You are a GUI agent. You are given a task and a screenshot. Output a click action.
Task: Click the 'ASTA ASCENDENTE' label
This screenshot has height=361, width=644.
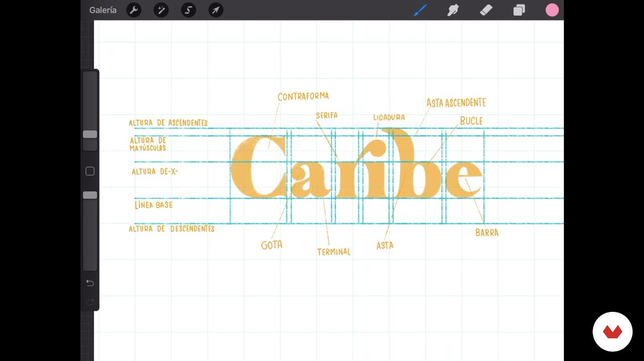coord(456,103)
